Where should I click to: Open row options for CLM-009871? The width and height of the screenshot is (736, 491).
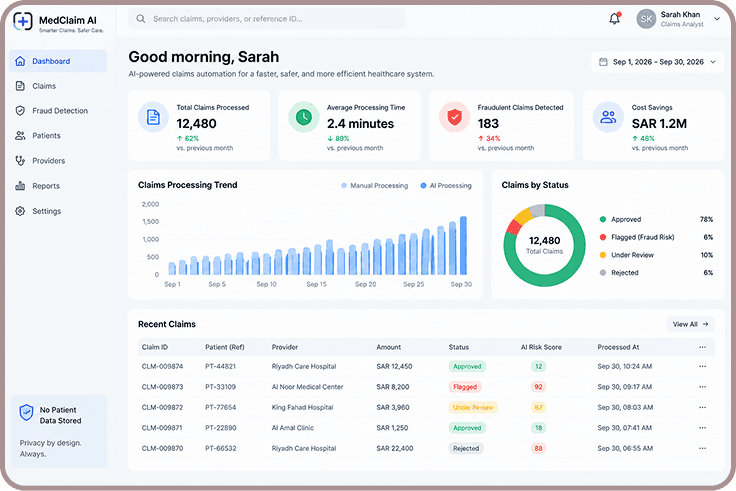(702, 428)
